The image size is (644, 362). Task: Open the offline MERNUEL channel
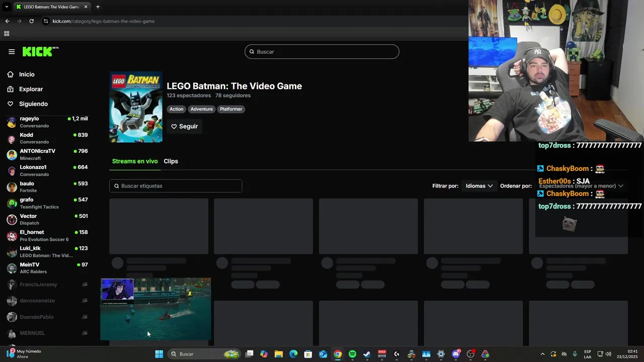point(47,333)
